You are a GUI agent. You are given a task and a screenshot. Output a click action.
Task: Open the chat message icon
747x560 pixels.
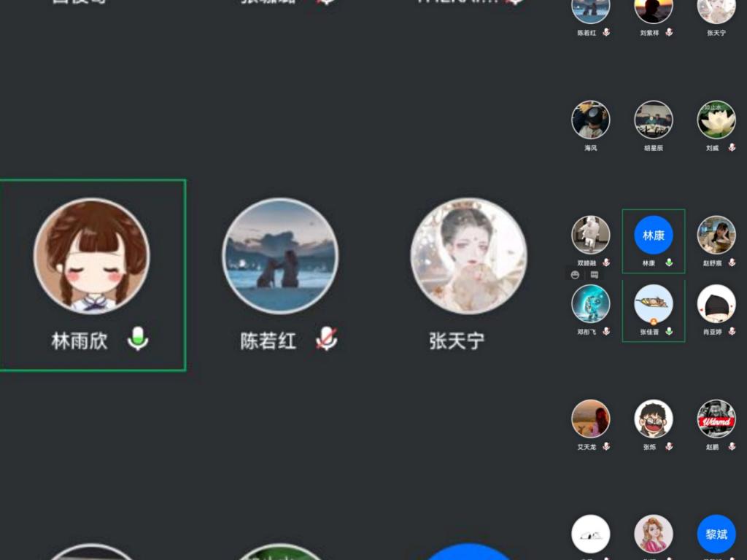594,275
